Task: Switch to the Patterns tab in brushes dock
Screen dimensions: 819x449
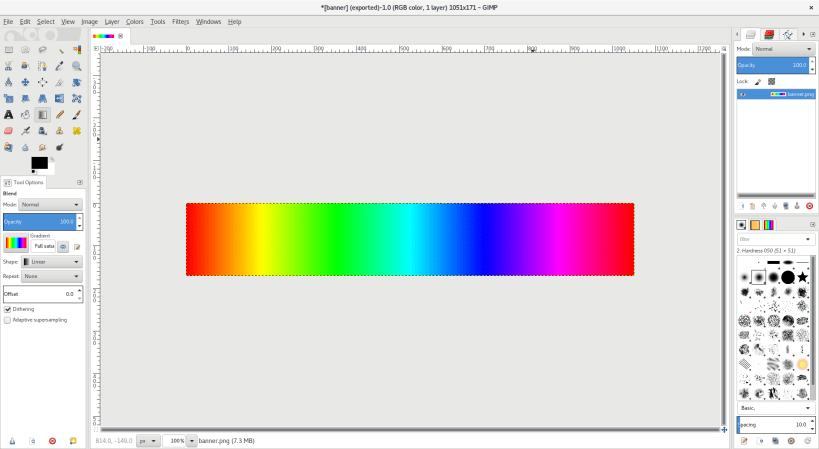Action: [x=755, y=225]
